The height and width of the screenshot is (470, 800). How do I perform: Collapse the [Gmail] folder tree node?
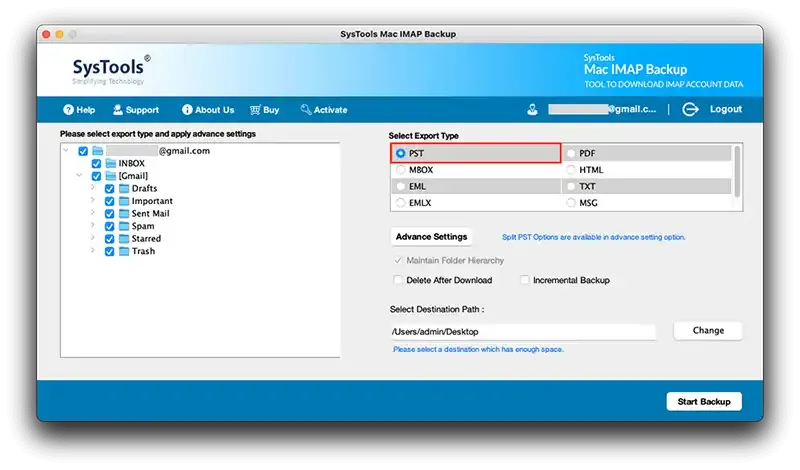pyautogui.click(x=79, y=175)
